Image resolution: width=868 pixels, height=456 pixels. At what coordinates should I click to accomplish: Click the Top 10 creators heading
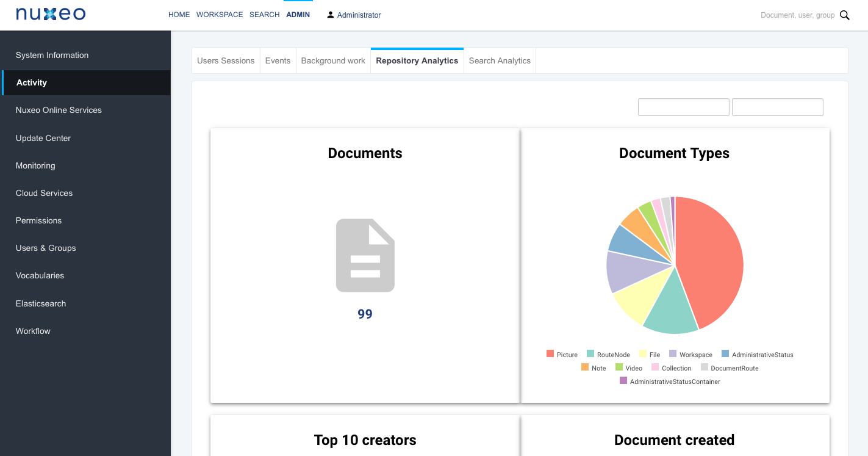[x=365, y=440]
